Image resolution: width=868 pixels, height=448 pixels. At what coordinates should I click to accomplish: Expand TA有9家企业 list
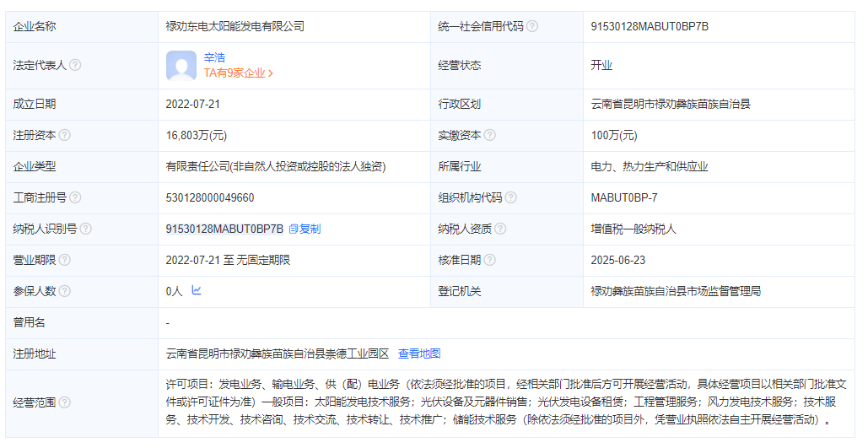239,73
